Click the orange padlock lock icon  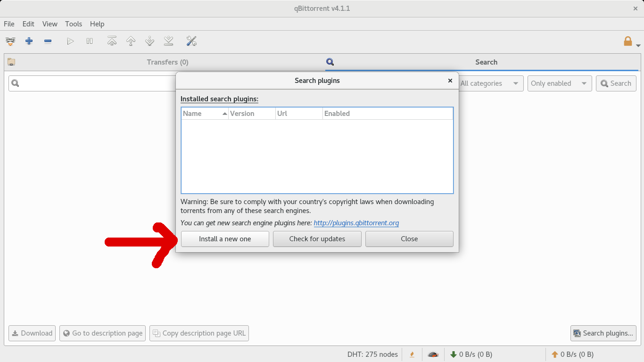click(627, 41)
